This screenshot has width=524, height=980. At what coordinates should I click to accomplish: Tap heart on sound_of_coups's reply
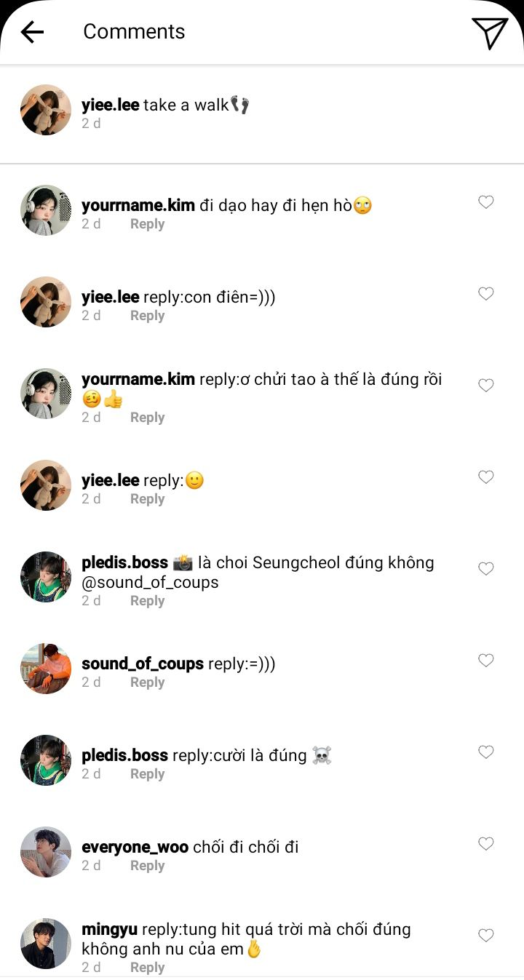click(485, 661)
